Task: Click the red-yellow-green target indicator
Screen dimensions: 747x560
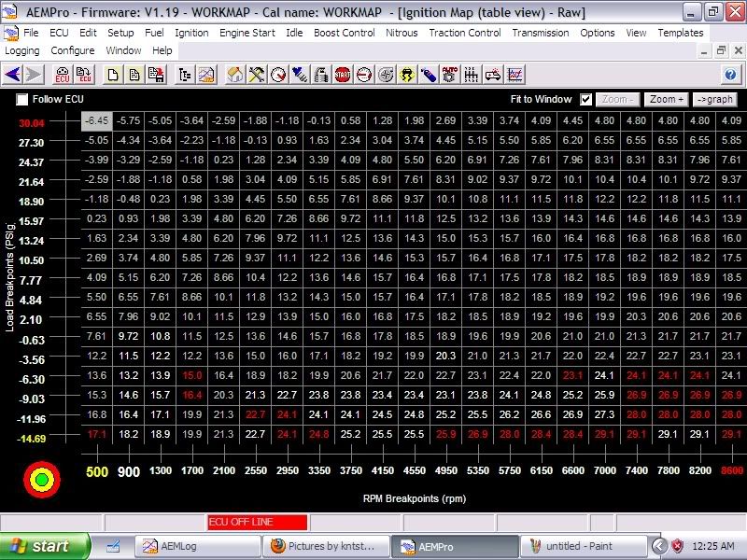Action: pyautogui.click(x=42, y=479)
